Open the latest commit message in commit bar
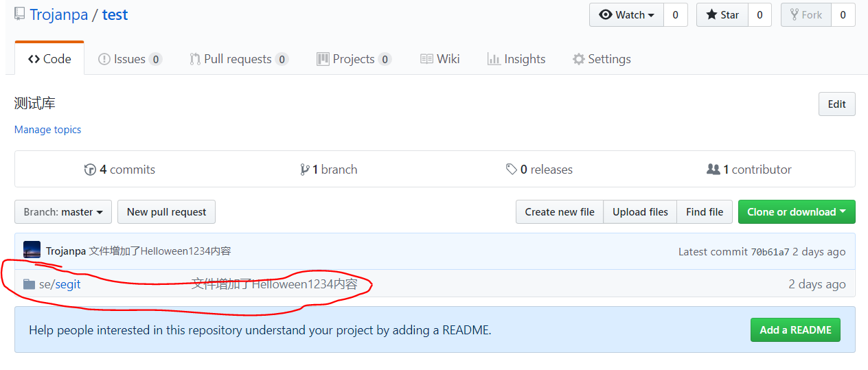The width and height of the screenshot is (868, 370). pos(160,251)
